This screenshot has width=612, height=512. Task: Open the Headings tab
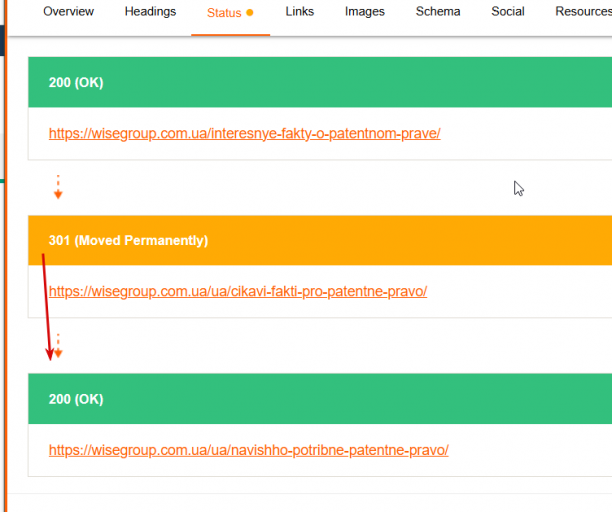[150, 12]
